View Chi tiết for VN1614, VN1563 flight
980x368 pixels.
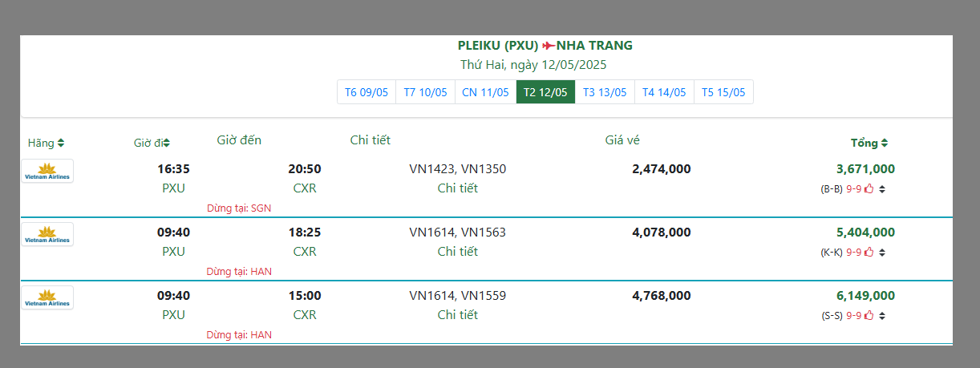[x=457, y=252]
